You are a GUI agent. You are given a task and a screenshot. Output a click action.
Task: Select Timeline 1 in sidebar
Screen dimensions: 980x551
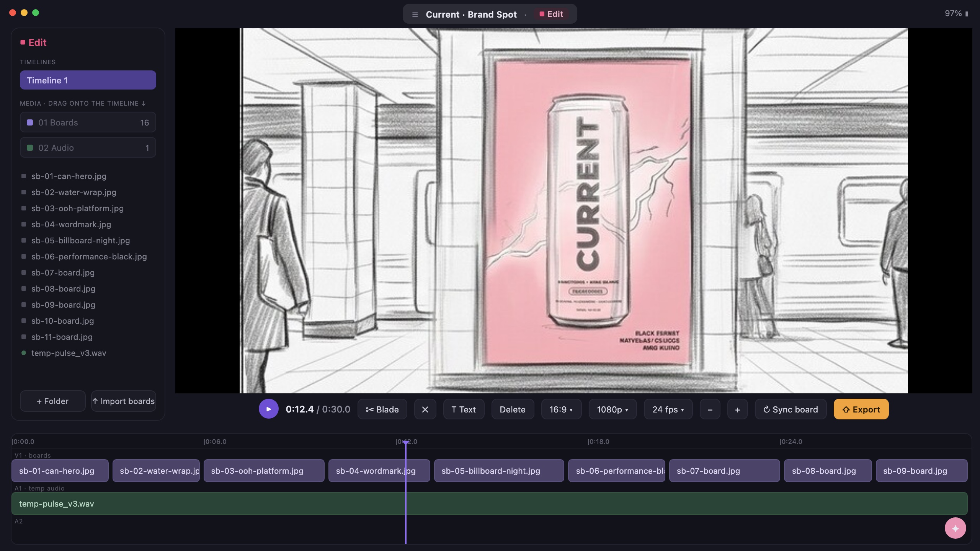tap(88, 80)
